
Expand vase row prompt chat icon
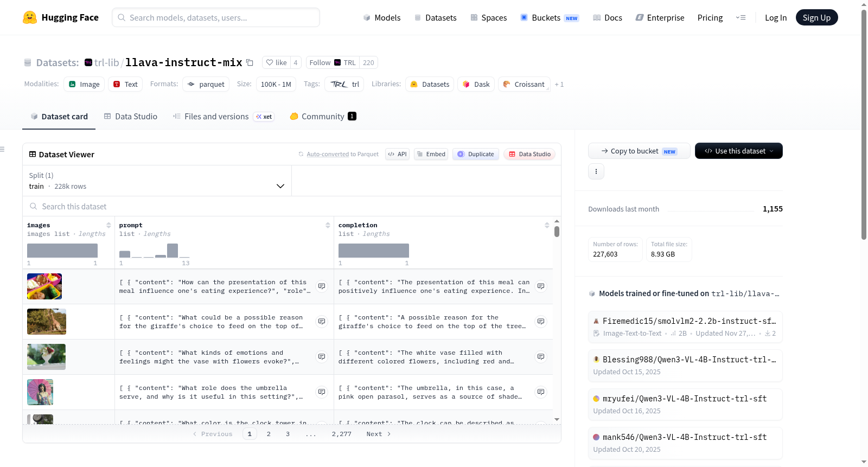(322, 356)
